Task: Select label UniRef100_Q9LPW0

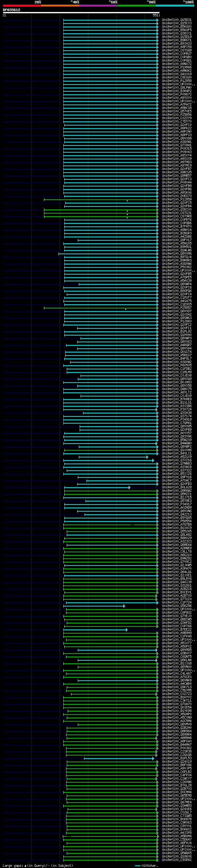Action: [176, 88]
